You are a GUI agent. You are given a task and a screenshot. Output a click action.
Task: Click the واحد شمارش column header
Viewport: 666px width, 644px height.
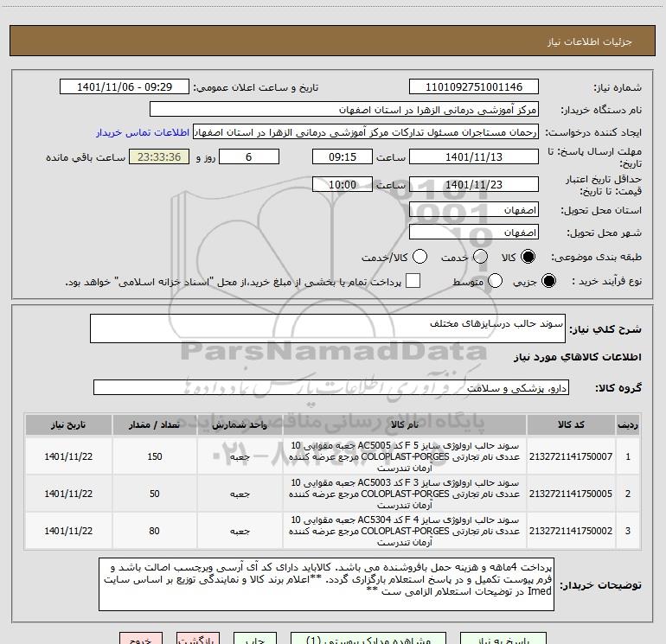click(240, 424)
